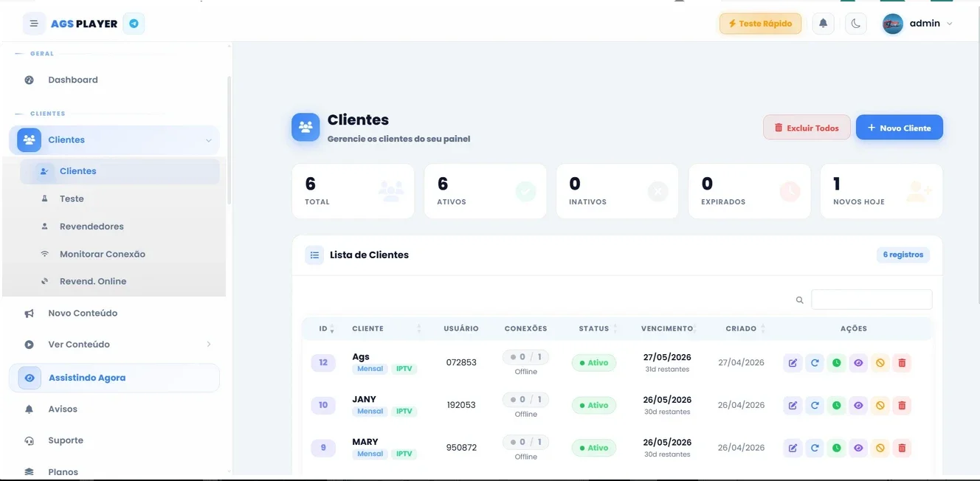Click the Expirados stat card
The height and width of the screenshot is (481, 980).
tap(749, 191)
